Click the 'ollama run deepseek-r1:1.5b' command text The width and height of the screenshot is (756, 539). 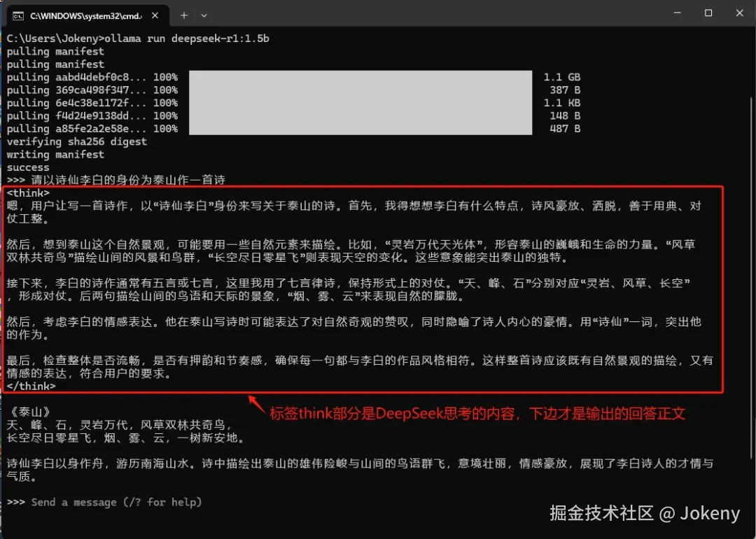coord(187,38)
